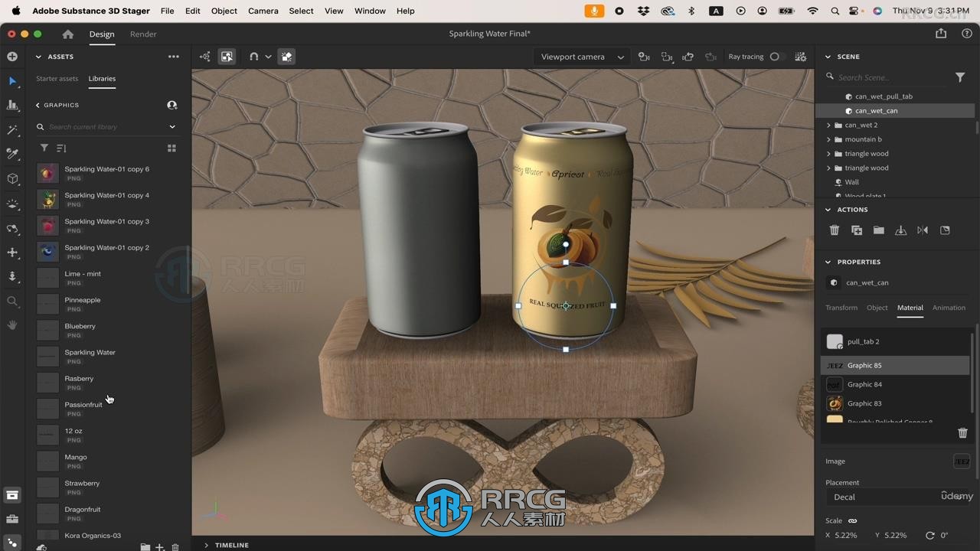
Task: Expand the Timeline panel
Action: click(x=206, y=545)
